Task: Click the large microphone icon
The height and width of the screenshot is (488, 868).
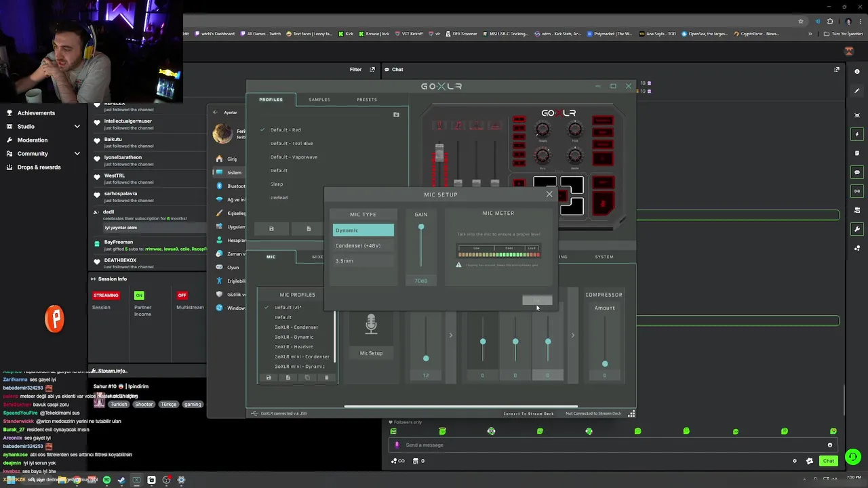Action: pos(371,325)
